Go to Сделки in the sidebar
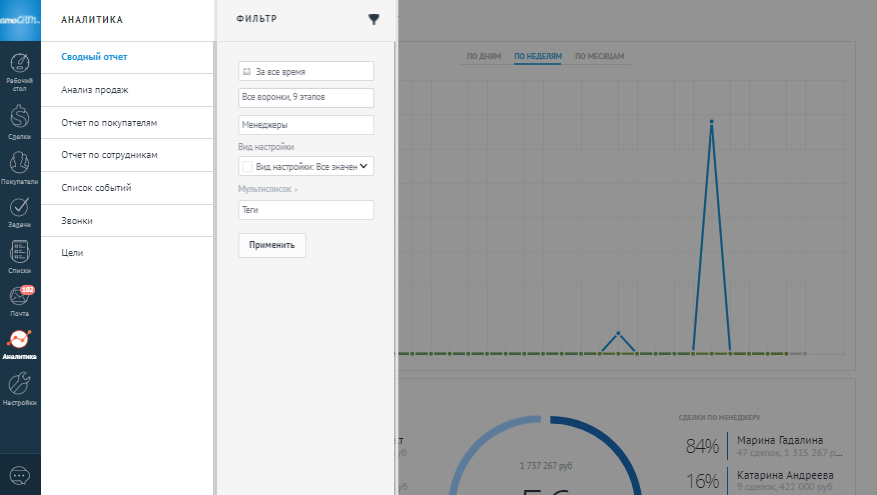The width and height of the screenshot is (877, 495). [20, 122]
